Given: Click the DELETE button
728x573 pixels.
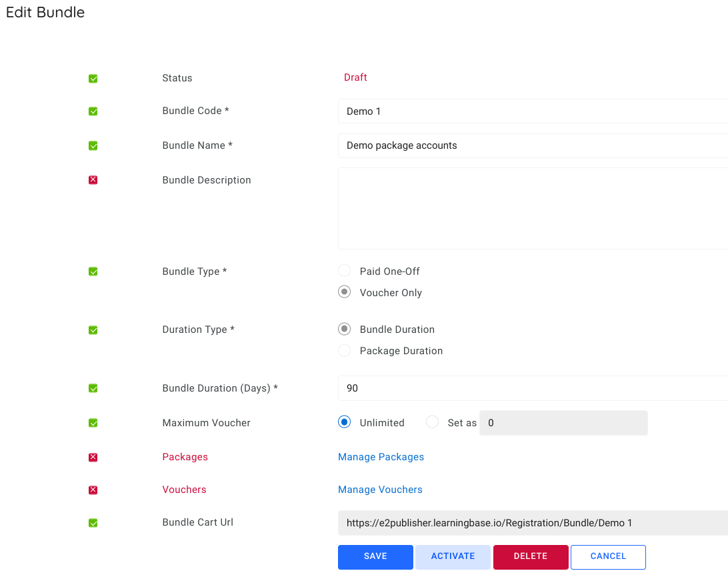Looking at the screenshot, I should pos(531,557).
